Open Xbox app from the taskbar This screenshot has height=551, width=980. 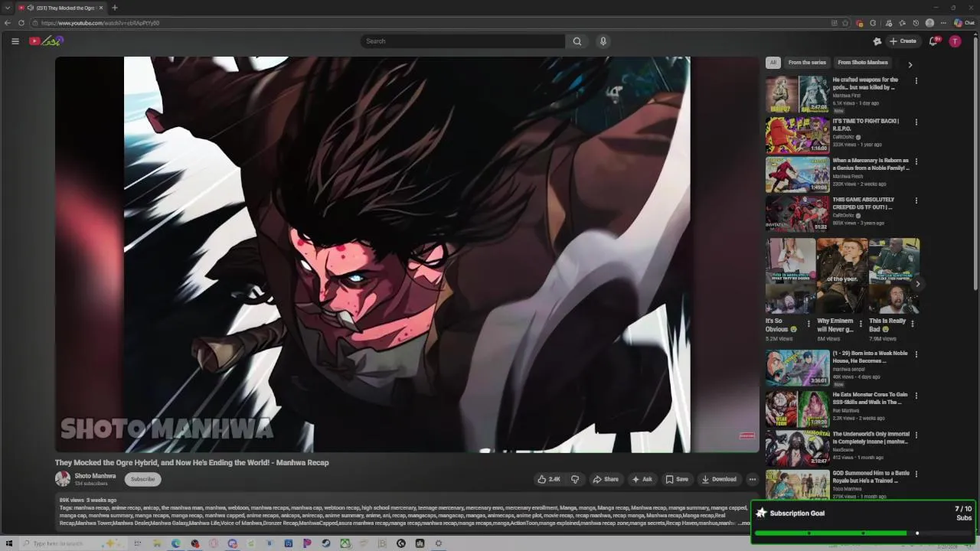[x=345, y=543]
